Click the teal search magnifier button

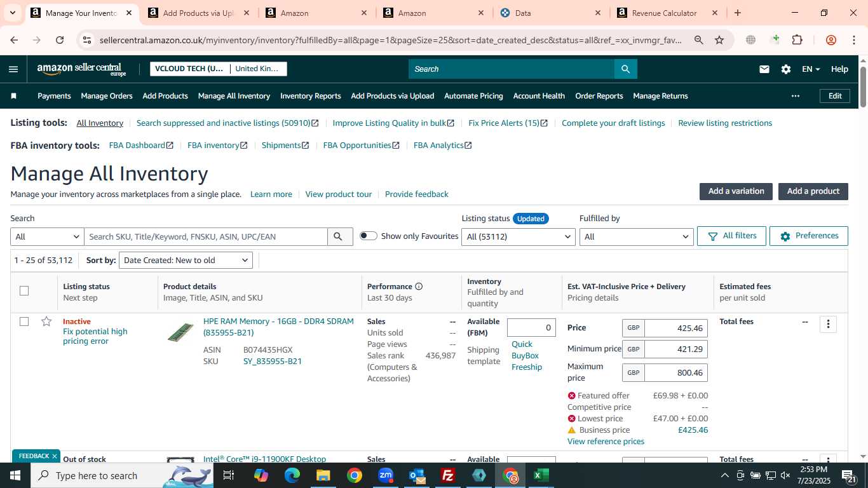pyautogui.click(x=626, y=69)
